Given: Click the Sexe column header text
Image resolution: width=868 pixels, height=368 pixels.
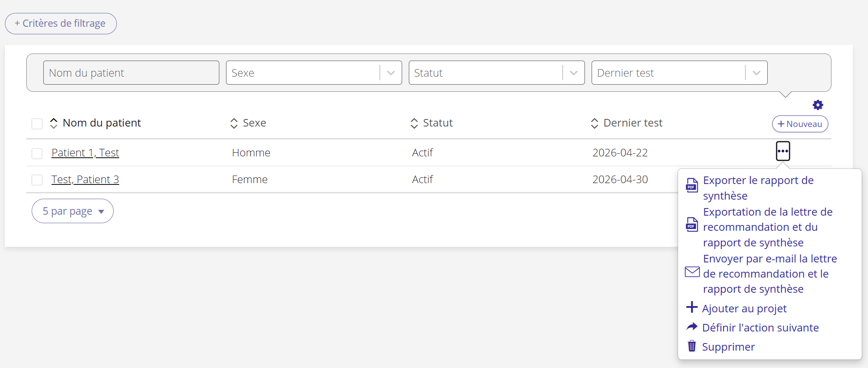Looking at the screenshot, I should coord(254,123).
